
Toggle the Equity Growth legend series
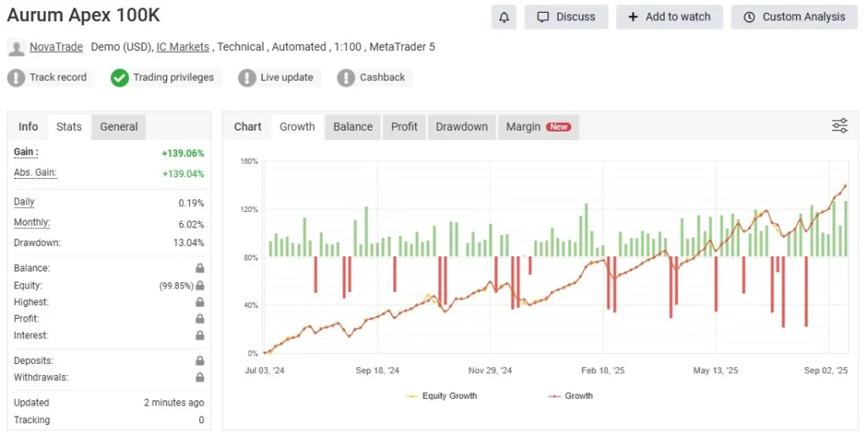441,395
